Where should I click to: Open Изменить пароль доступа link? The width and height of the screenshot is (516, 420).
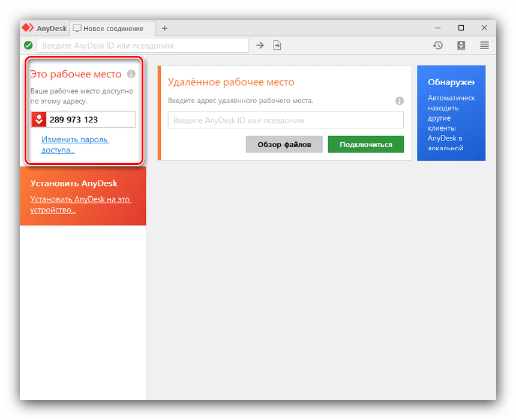click(75, 145)
